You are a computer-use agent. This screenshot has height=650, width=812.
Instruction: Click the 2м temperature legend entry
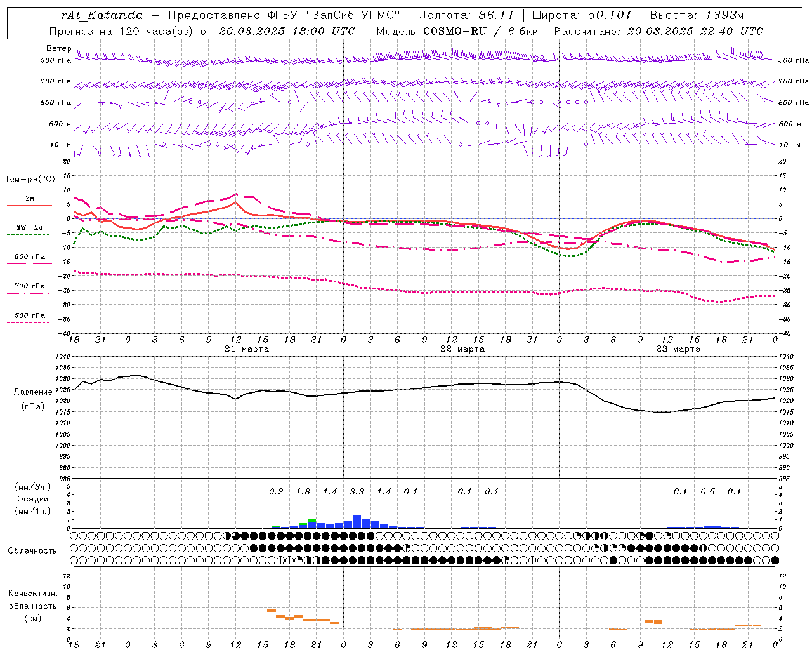coord(29,199)
